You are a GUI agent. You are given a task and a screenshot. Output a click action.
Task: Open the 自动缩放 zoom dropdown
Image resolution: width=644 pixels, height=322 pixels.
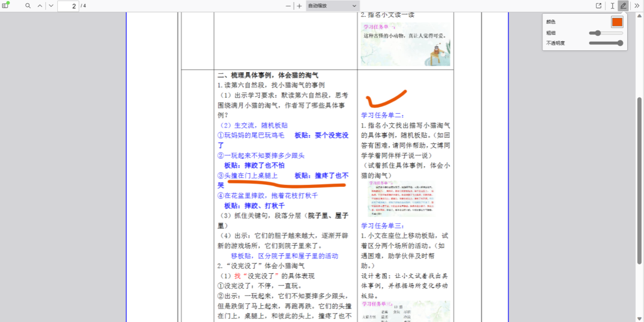[x=333, y=6]
